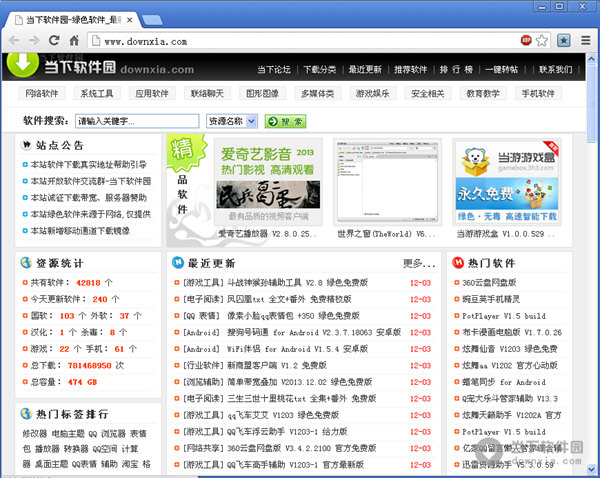
Task: Close the 当下软件园 browser tab
Action: (x=130, y=20)
